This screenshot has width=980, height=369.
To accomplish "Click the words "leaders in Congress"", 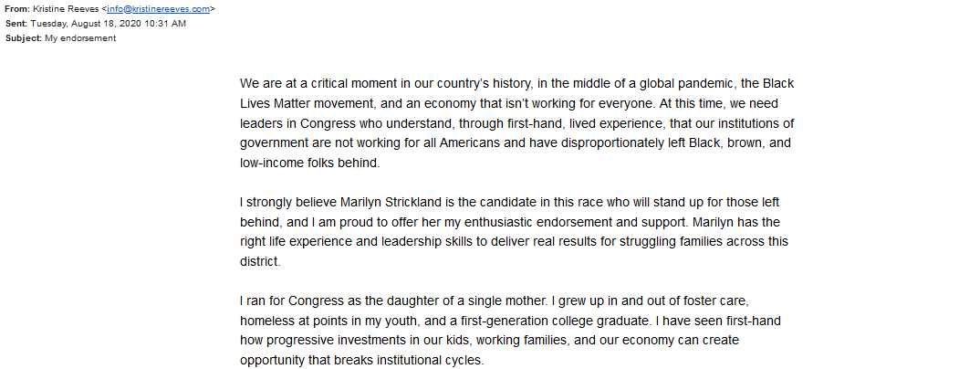I will tap(289, 124).
